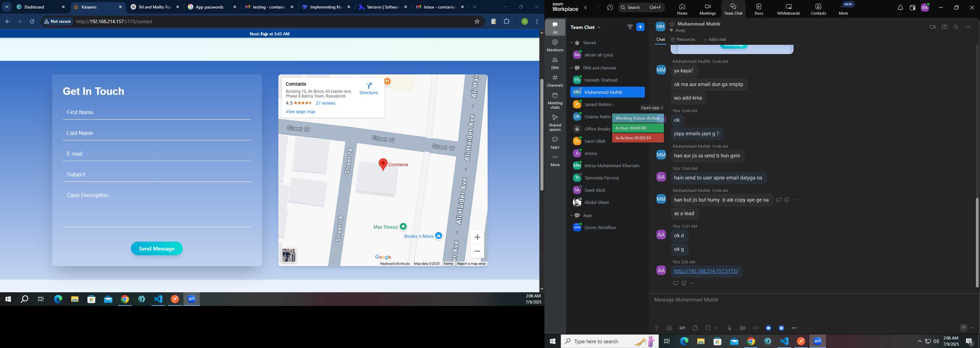
Task: Search within the Muhammad Muhib chat
Action: (955, 27)
